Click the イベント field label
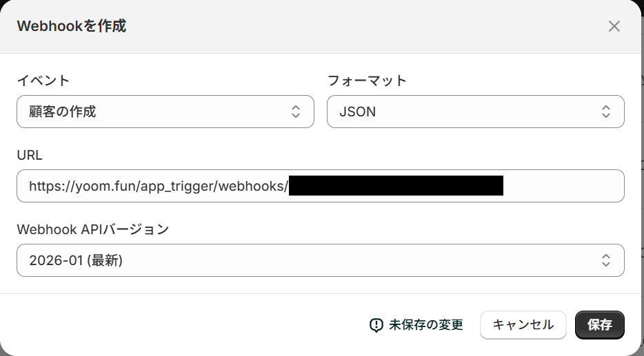Screen dimensions: 644x356 [43, 81]
